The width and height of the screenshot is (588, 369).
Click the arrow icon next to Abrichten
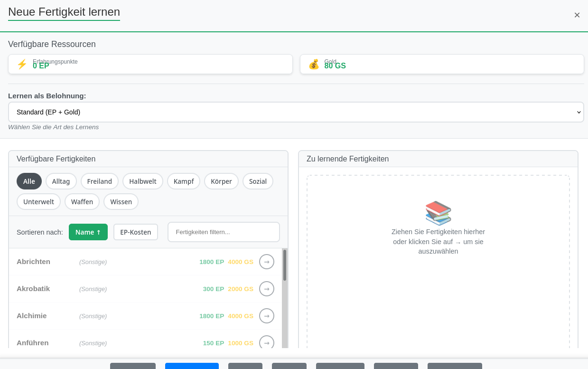click(267, 262)
